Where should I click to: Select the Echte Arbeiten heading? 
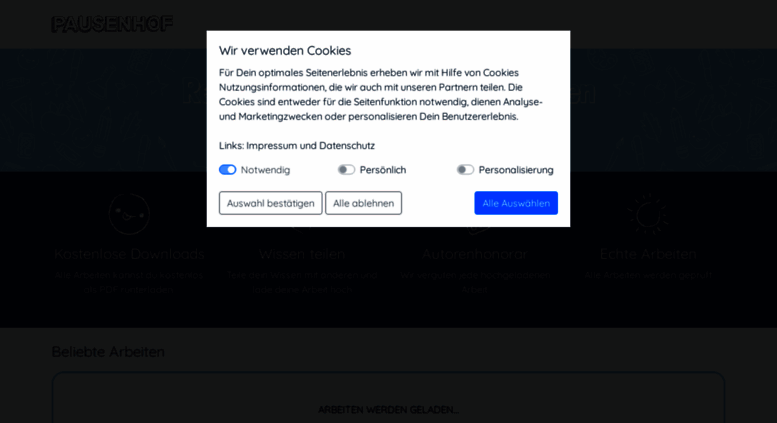click(x=648, y=254)
